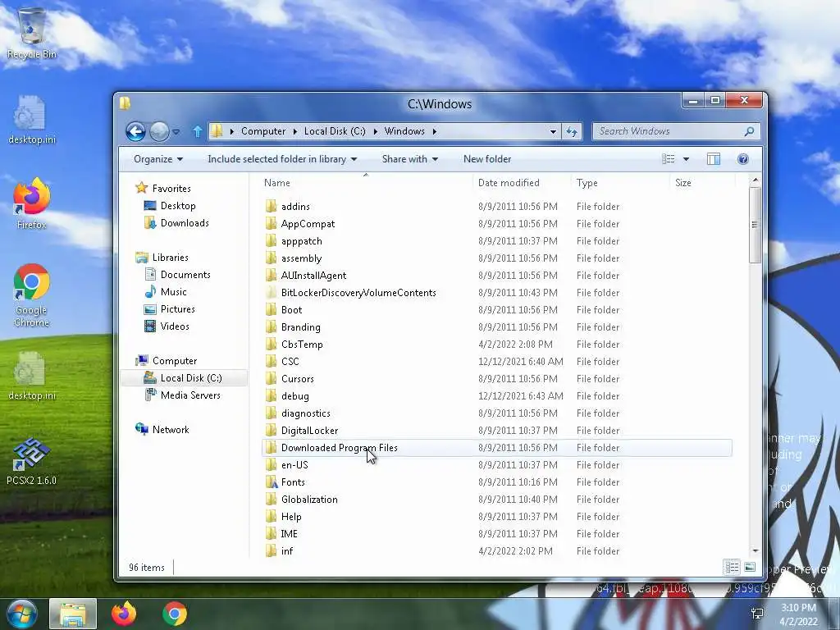Select the AUInstallAgent folder icon
The height and width of the screenshot is (630, 840).
(271, 275)
